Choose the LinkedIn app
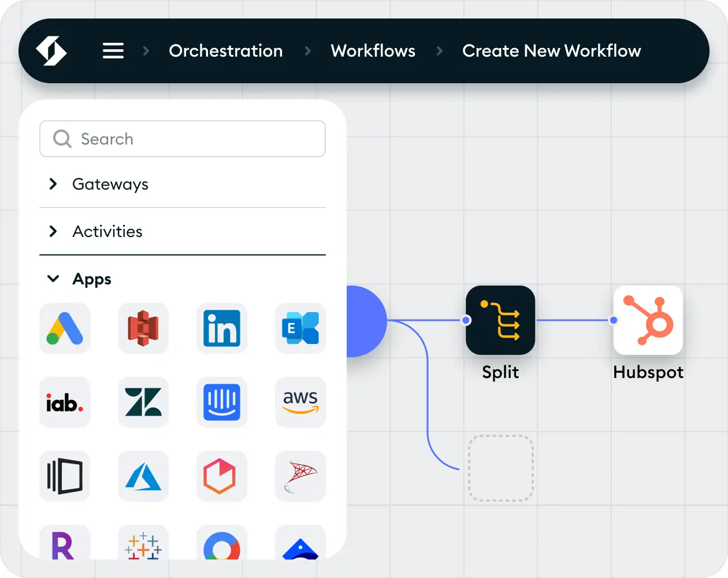Image resolution: width=728 pixels, height=578 pixels. [x=222, y=328]
